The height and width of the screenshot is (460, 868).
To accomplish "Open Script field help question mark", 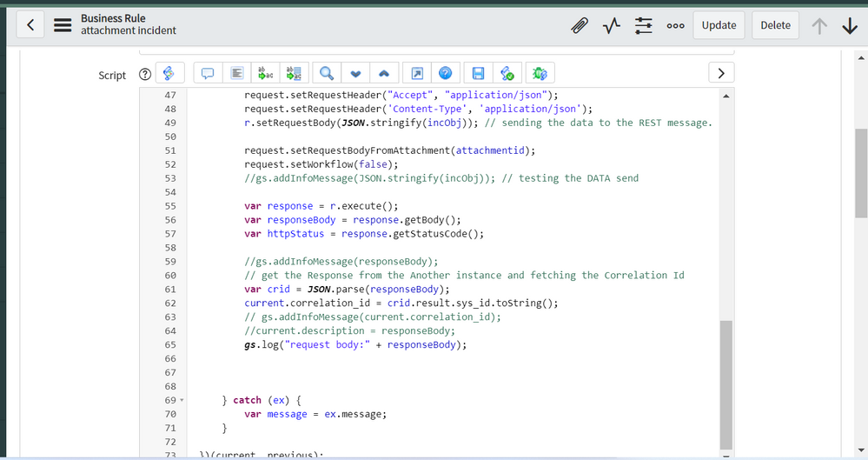I will click(145, 74).
